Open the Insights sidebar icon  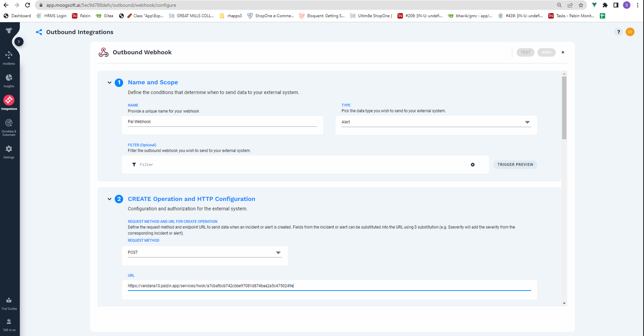point(9,81)
